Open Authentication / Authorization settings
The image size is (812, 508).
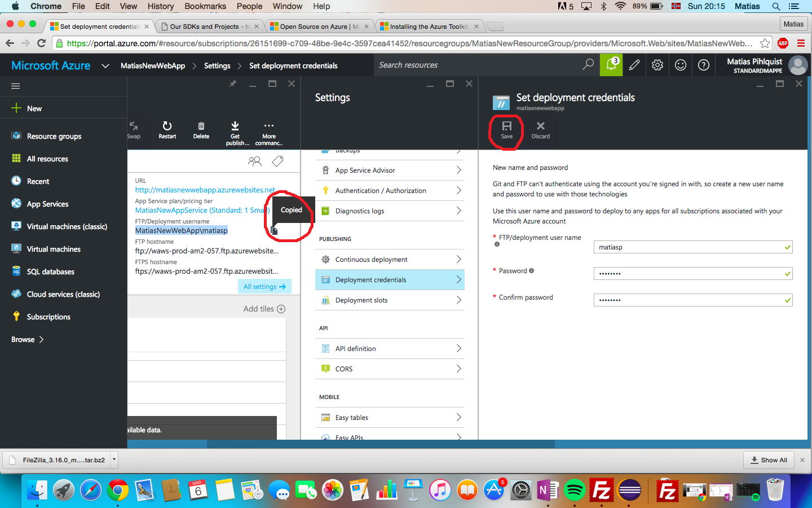click(390, 191)
